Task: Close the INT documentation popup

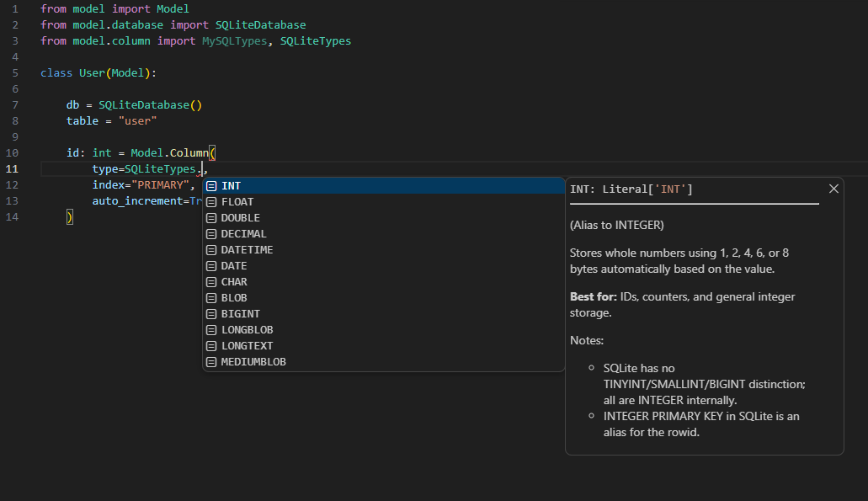Action: [x=833, y=189]
